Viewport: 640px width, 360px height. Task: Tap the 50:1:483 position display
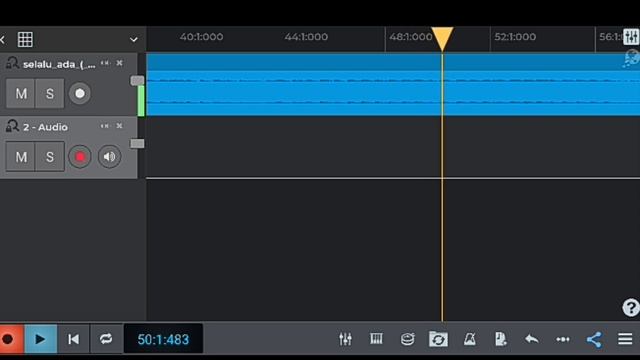163,339
